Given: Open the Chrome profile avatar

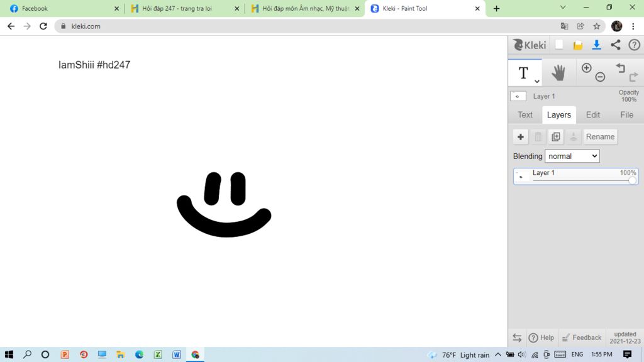Looking at the screenshot, I should point(616,26).
